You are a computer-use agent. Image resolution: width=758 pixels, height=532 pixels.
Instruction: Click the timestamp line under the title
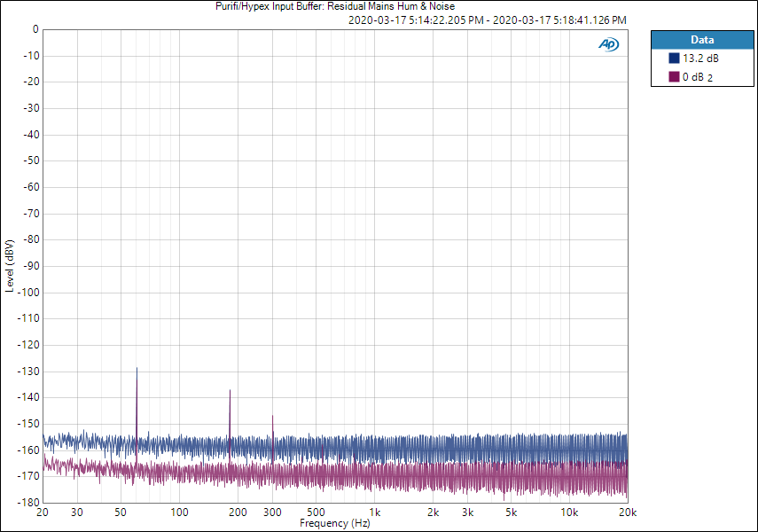click(x=488, y=20)
